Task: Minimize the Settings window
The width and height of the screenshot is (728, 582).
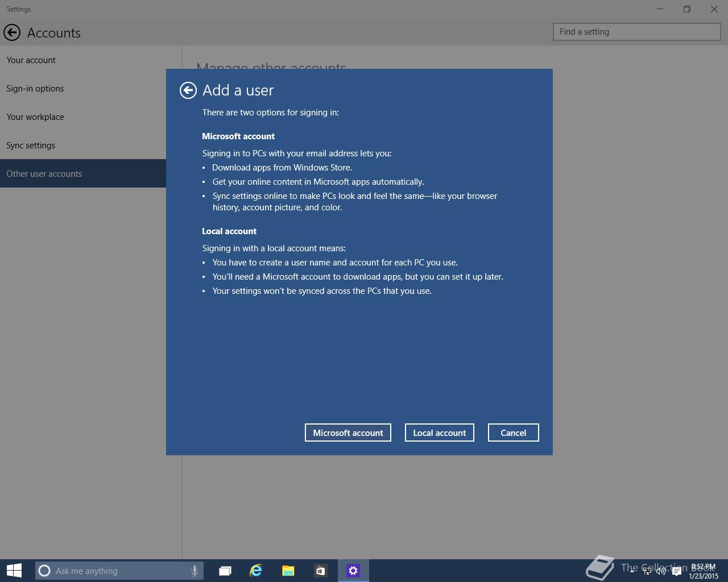Action: point(660,9)
